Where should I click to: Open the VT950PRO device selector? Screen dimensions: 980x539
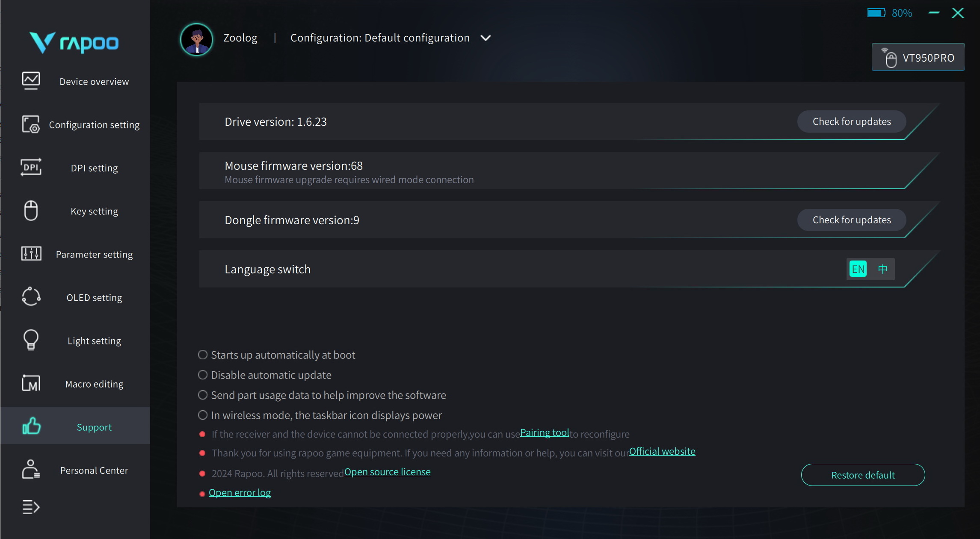(x=918, y=57)
